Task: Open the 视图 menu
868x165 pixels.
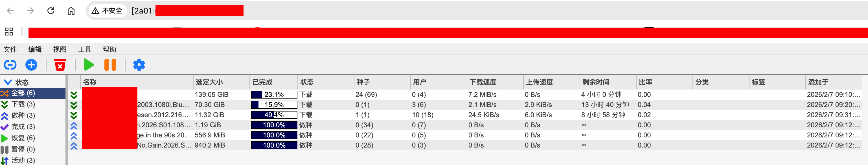Action: 59,49
